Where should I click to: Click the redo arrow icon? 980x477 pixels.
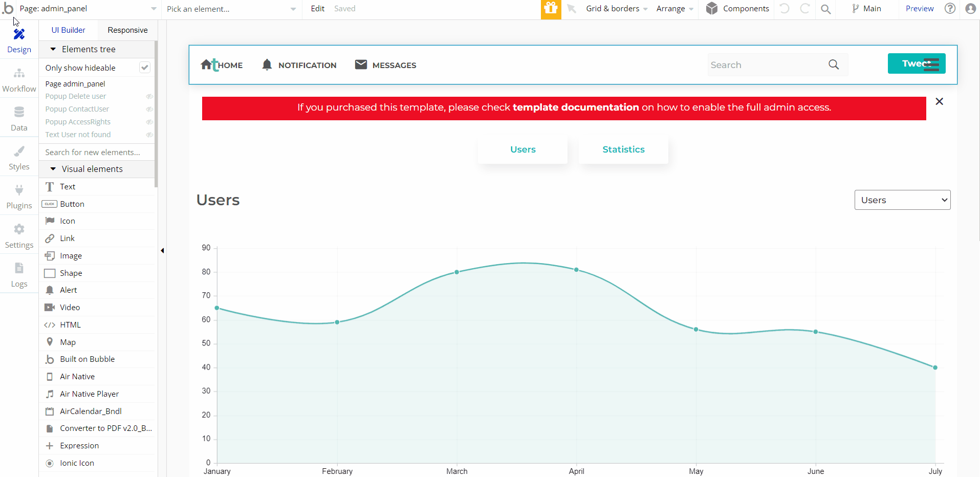pos(804,8)
